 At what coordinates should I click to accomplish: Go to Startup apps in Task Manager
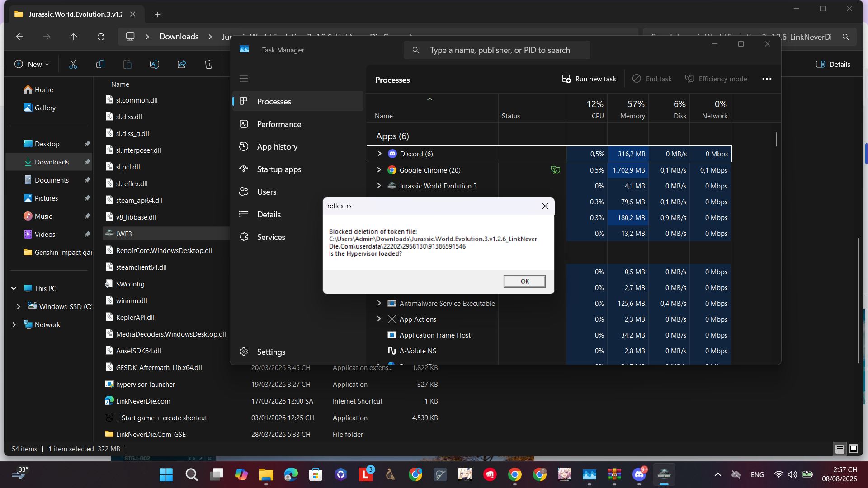[x=298, y=169]
